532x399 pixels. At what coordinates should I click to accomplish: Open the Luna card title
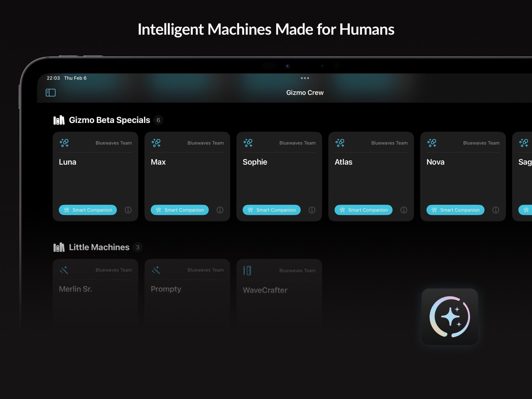(x=68, y=162)
